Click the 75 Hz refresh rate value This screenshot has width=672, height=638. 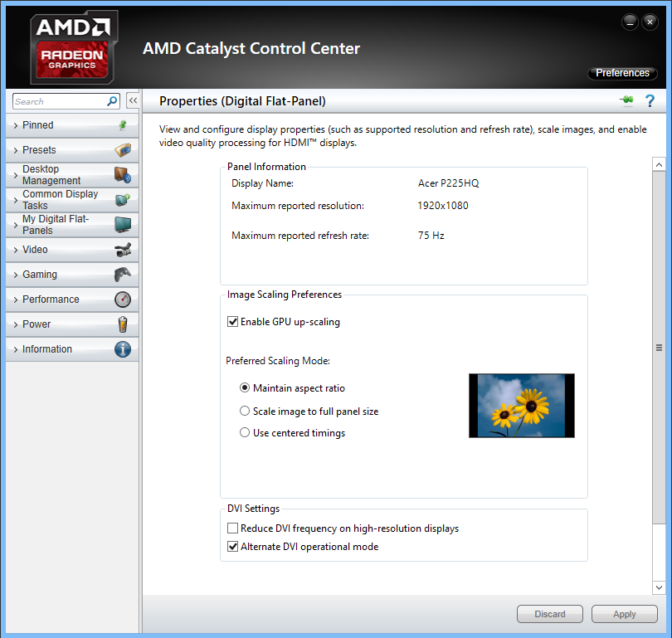[431, 236]
